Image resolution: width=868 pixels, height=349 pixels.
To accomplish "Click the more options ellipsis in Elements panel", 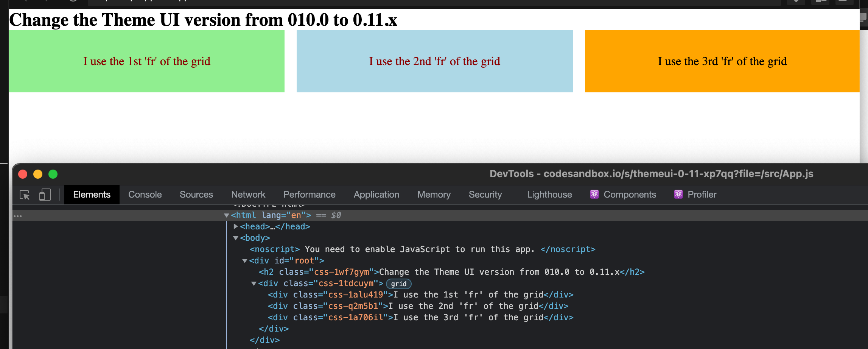I will point(17,215).
